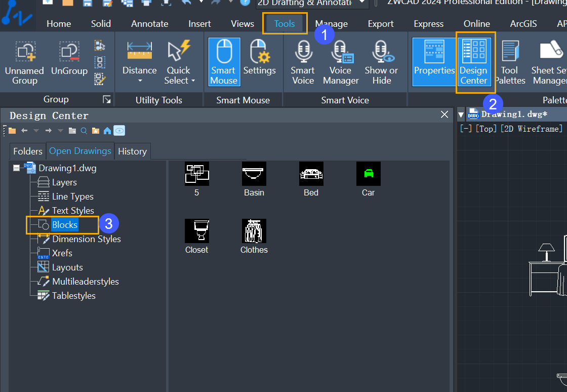Click the [Top] view label in viewport
This screenshot has height=392, width=567.
pyautogui.click(x=486, y=129)
